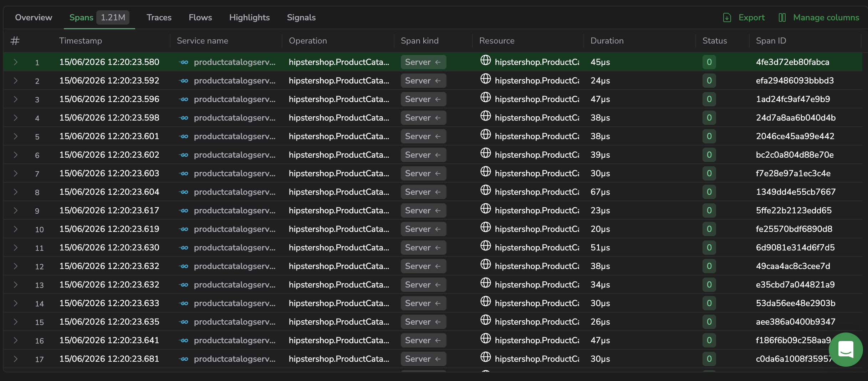Click the status 0 badge in row 3

(709, 99)
